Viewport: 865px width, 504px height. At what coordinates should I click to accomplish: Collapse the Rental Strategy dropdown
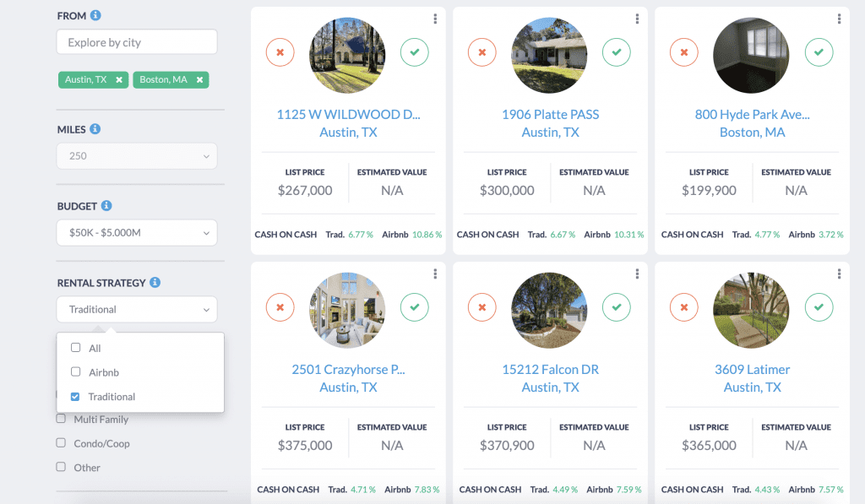pos(137,309)
